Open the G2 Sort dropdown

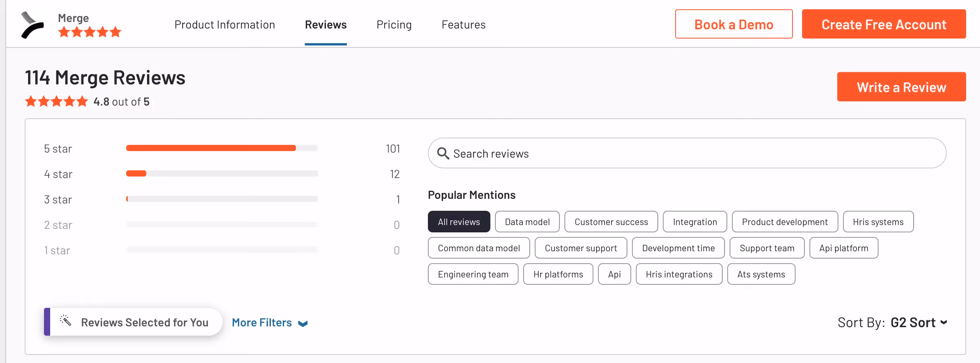pos(919,322)
